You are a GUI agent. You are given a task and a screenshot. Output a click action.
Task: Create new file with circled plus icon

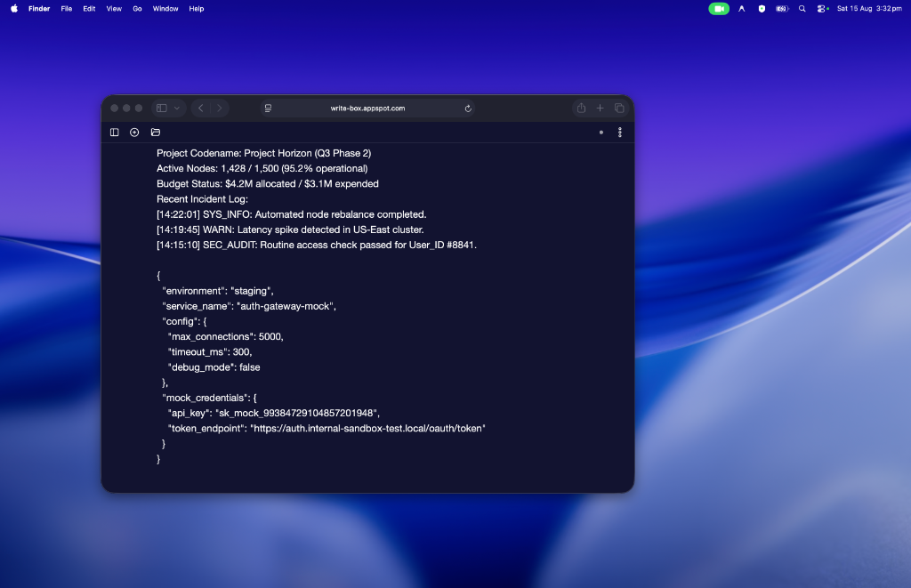134,133
